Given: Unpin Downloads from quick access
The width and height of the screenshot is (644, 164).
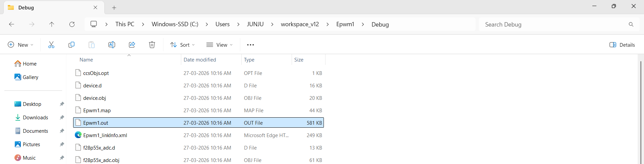Looking at the screenshot, I should (62, 118).
